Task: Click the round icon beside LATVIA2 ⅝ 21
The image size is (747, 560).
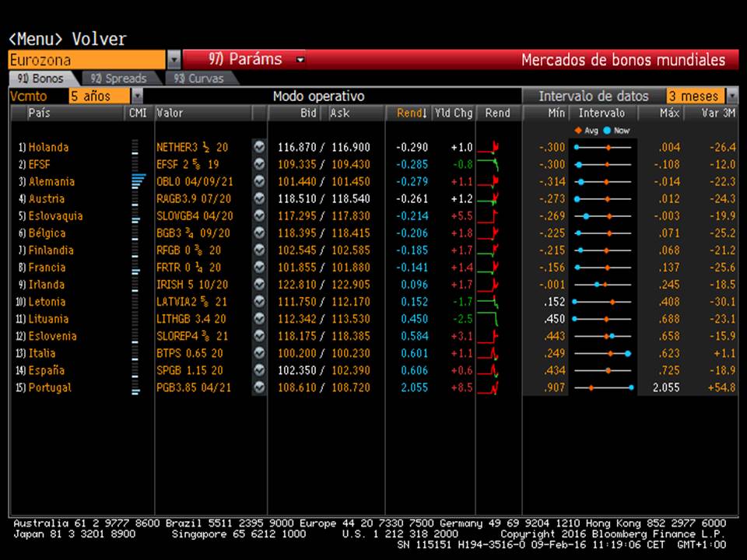Action: pyautogui.click(x=259, y=302)
